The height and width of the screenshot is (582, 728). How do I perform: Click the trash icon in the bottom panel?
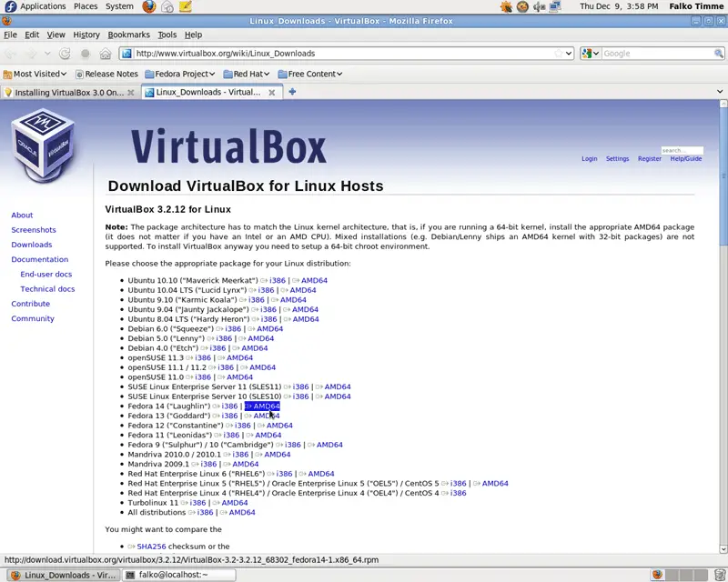[x=719, y=575]
